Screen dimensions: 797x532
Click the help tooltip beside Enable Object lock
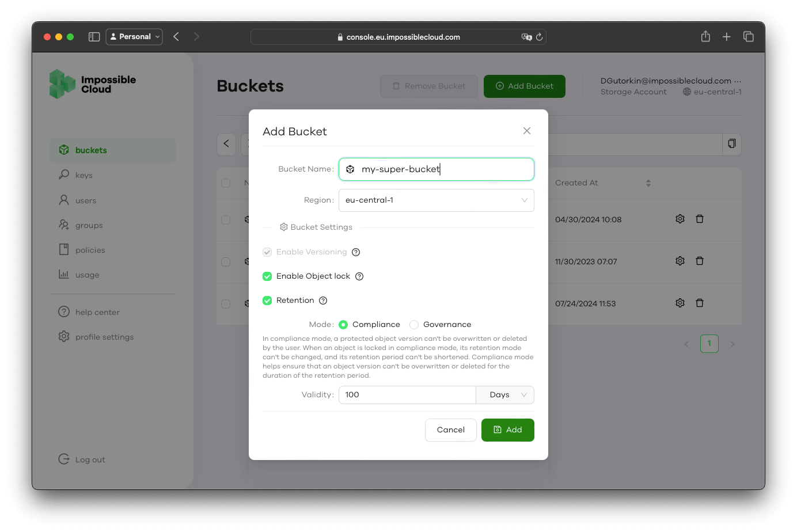(x=359, y=276)
